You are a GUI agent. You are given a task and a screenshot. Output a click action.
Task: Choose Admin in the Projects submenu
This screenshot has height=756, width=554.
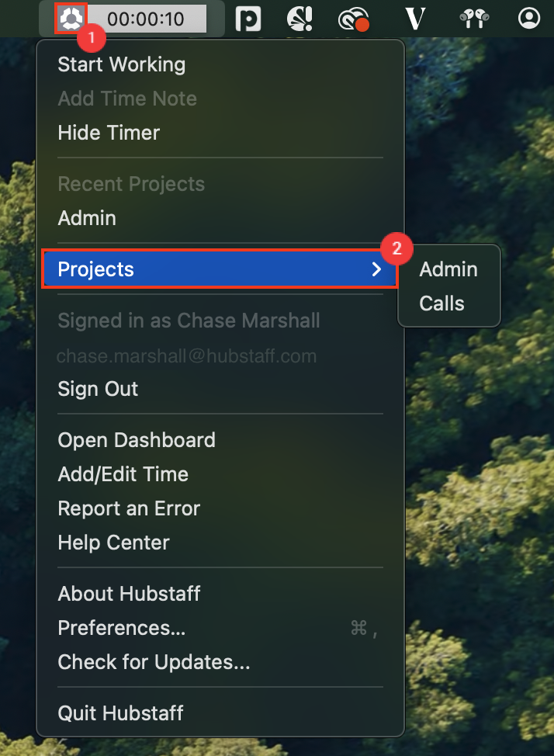(448, 269)
